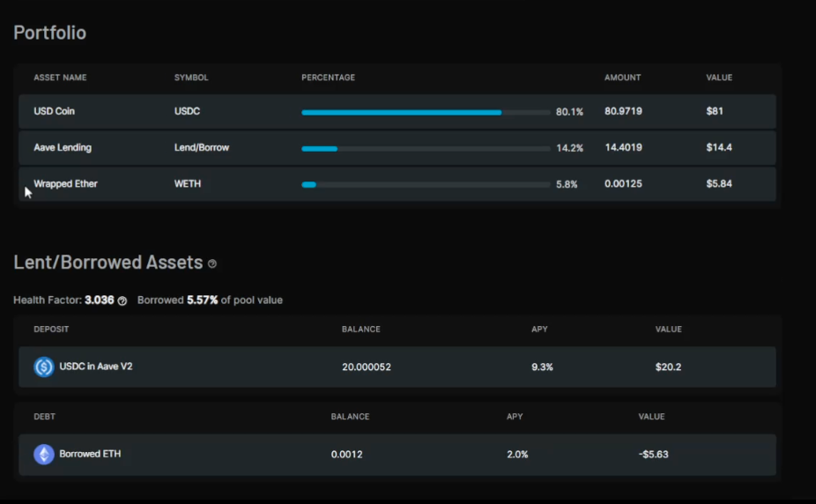Click the 0.00125 amount cell

click(x=623, y=183)
